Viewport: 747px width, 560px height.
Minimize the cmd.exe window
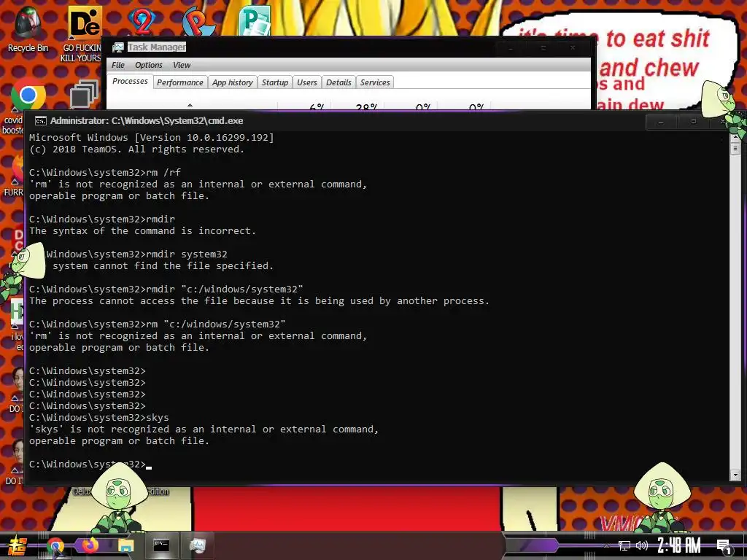click(x=661, y=122)
